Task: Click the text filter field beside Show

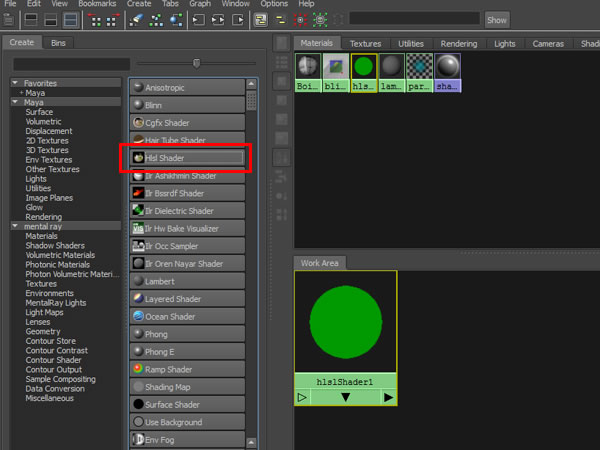Action: pos(414,18)
